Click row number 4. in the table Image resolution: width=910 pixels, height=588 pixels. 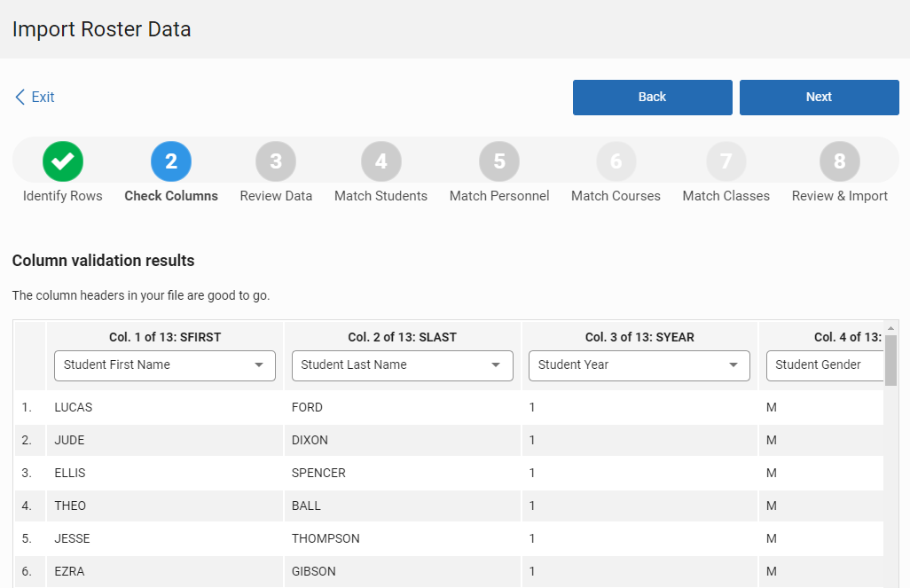(x=27, y=506)
